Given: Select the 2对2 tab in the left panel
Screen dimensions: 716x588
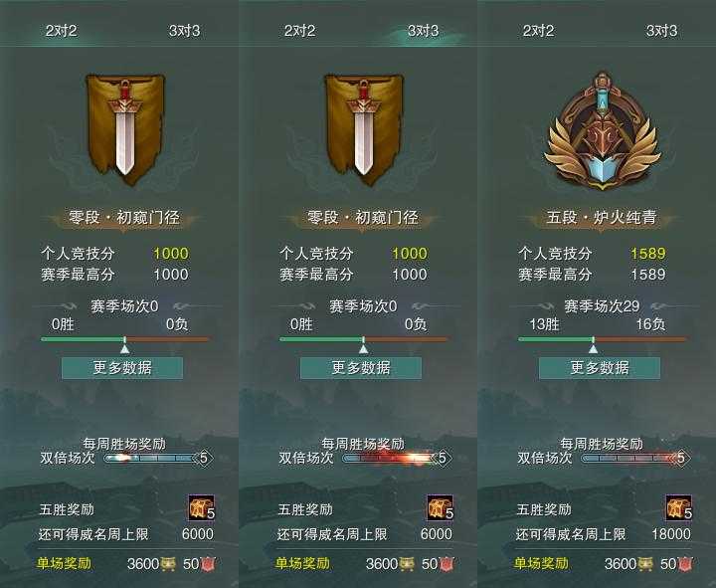Looking at the screenshot, I should click(x=62, y=31).
